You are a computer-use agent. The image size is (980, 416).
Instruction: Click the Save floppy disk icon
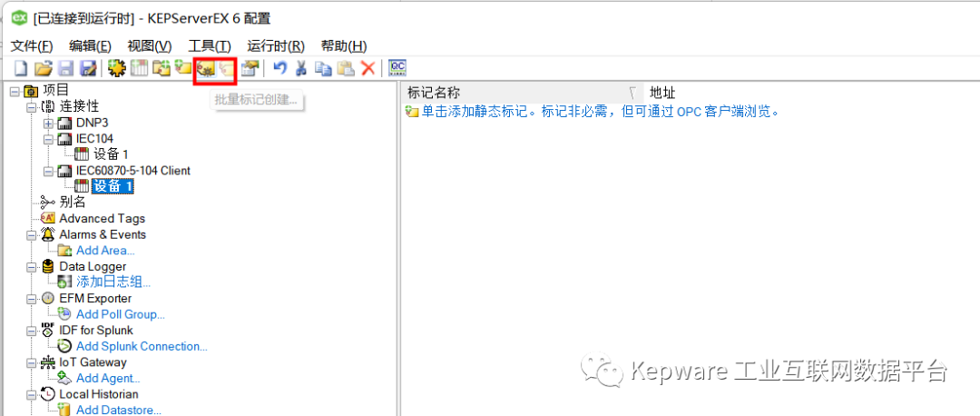point(66,68)
